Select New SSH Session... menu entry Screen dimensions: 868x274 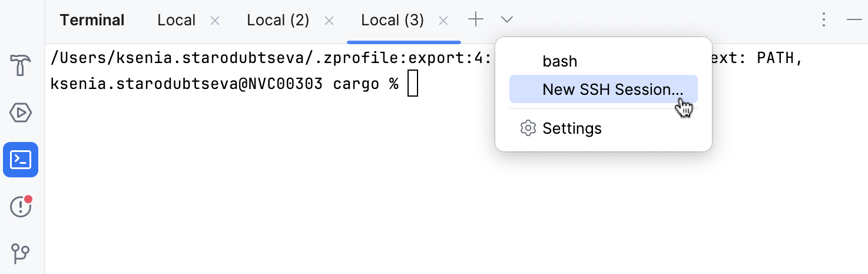click(x=612, y=90)
